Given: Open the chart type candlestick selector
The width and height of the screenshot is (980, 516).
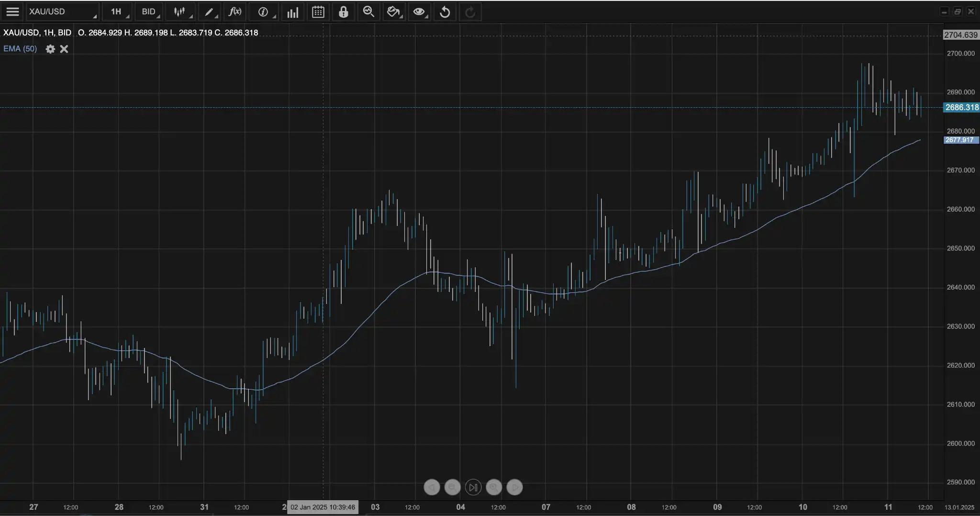Looking at the screenshot, I should click(x=180, y=11).
